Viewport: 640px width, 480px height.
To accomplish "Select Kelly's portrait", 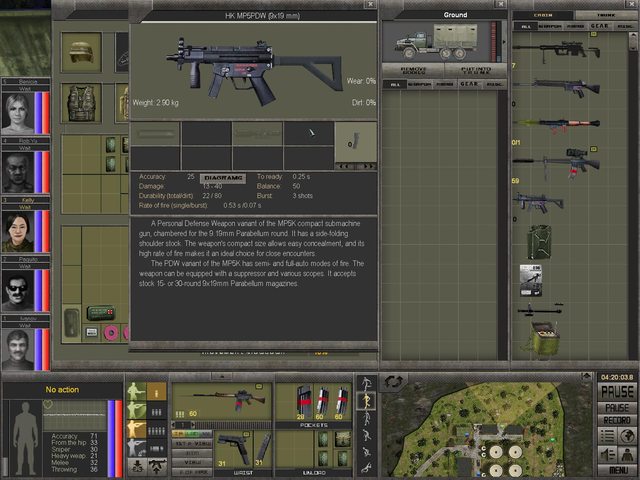I will coord(18,231).
